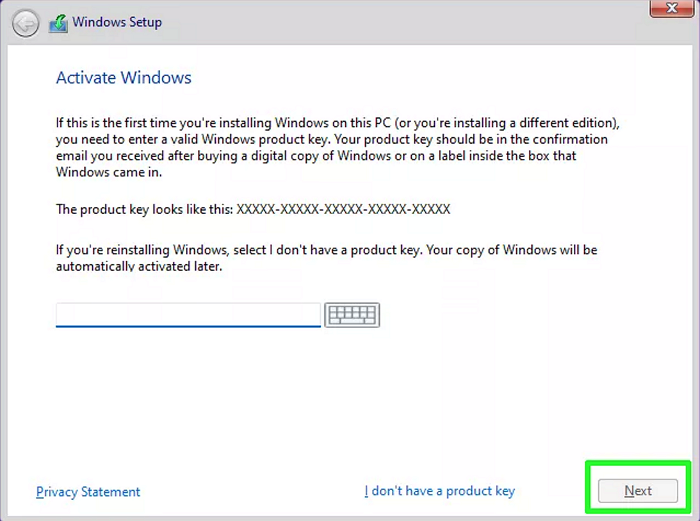Click the "Activate Windows" heading
Screen dimensions: 700x521
click(x=123, y=78)
